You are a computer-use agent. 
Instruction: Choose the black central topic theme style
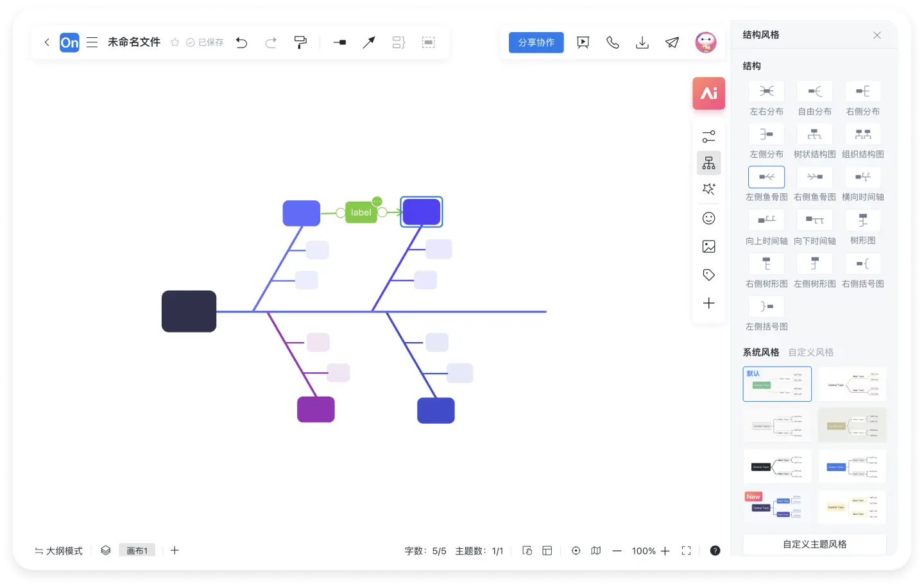click(x=777, y=466)
